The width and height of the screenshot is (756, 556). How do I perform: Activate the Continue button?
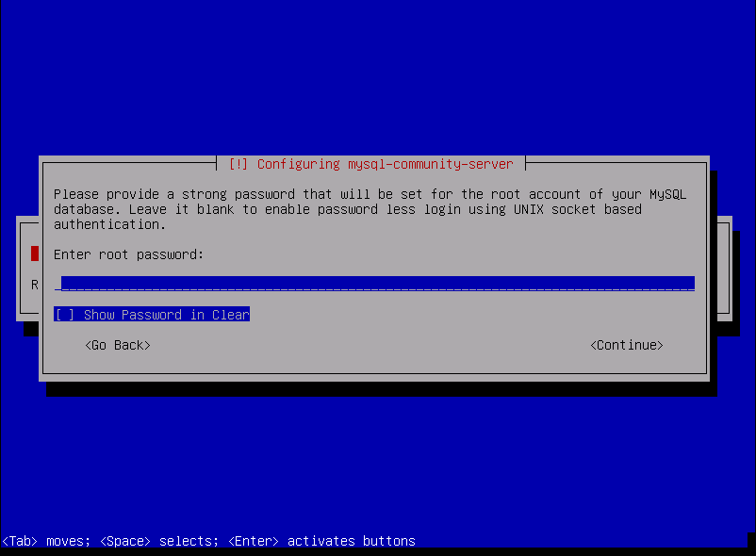pos(627,345)
